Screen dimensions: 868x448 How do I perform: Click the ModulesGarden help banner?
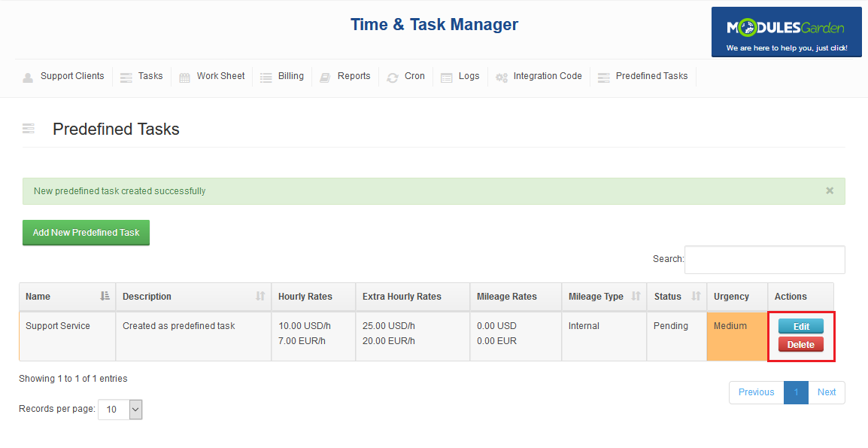pyautogui.click(x=787, y=32)
